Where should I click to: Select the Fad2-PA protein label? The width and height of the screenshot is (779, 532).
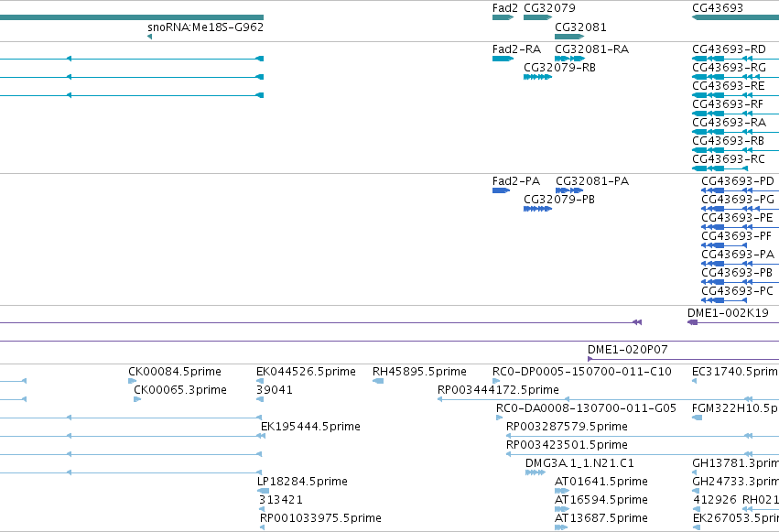tap(516, 180)
